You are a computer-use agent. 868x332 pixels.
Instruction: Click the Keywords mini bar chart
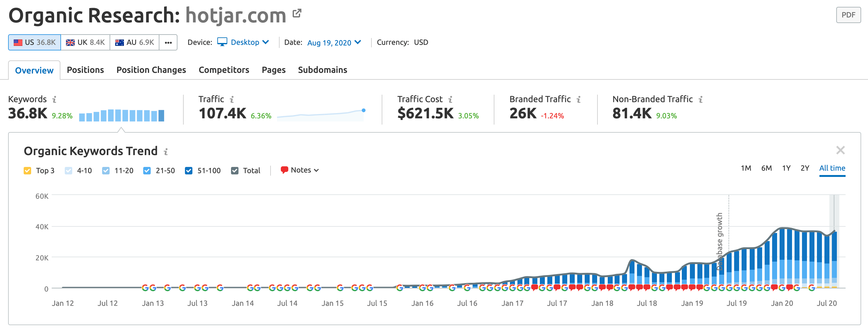tap(121, 115)
